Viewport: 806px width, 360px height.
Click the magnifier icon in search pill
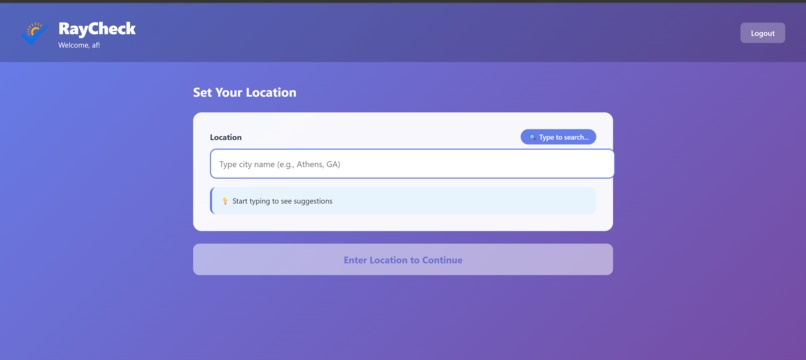coord(533,137)
